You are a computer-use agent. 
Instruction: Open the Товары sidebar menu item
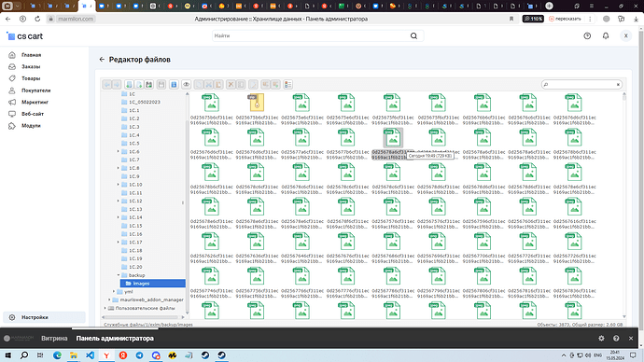point(31,78)
